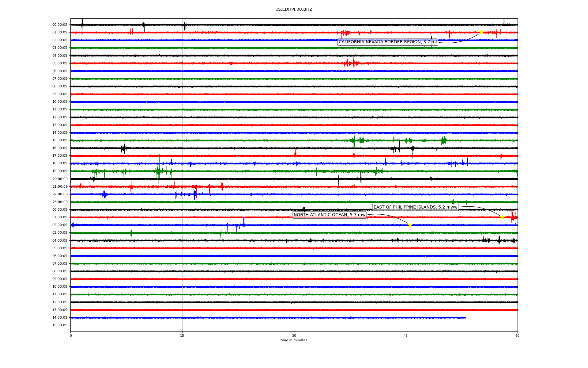Viewport: 588px width, 368px height.
Task: Click the x-axis tick label 15
Action: [x=182, y=336]
